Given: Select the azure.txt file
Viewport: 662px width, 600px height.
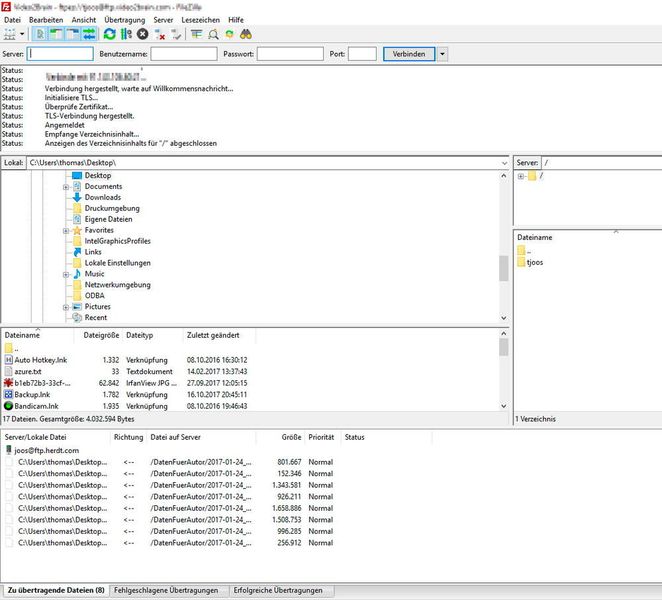Looking at the screenshot, I should (28, 372).
